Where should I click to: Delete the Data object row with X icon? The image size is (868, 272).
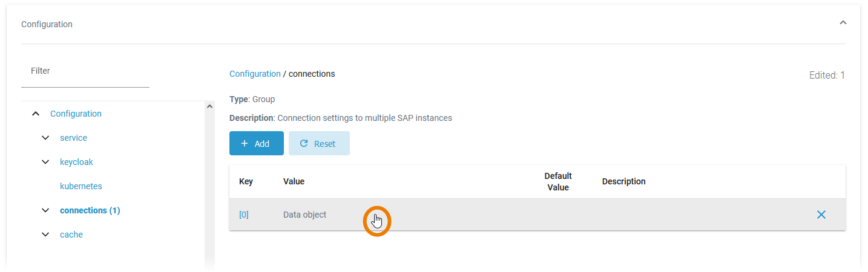tap(821, 215)
